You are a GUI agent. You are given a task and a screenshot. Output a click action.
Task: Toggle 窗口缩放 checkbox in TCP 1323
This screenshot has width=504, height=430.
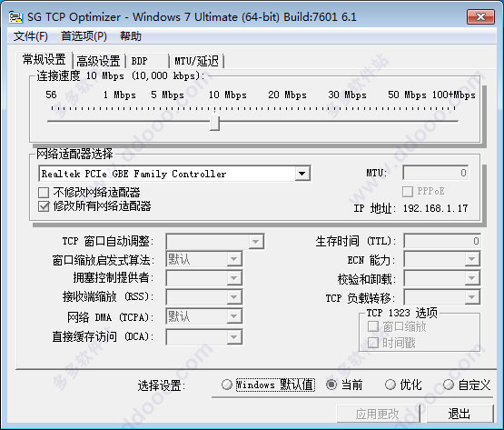click(x=373, y=326)
